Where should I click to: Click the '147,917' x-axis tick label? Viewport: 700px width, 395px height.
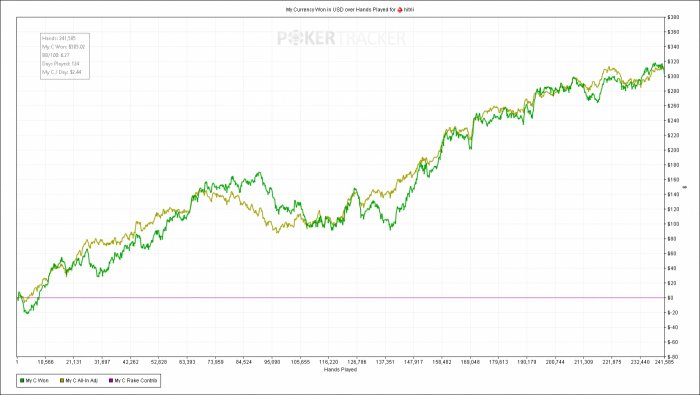point(414,362)
